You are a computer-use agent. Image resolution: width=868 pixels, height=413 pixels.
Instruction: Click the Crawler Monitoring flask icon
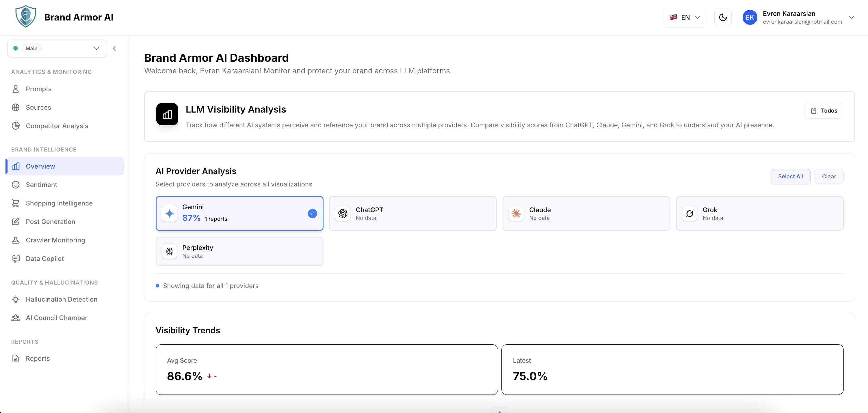tap(16, 240)
